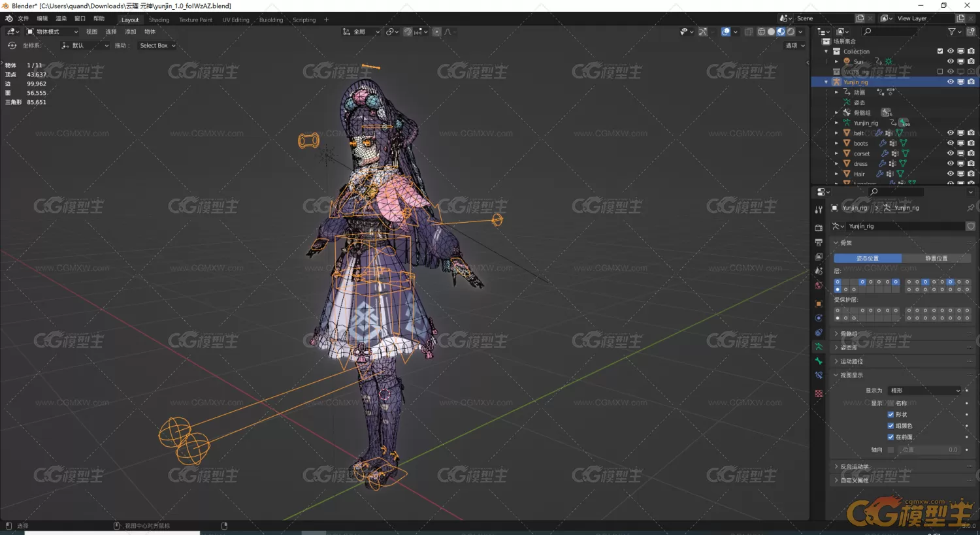Open the 全局 transform orientation dropdown
The height and width of the screenshot is (535, 980).
(x=361, y=31)
